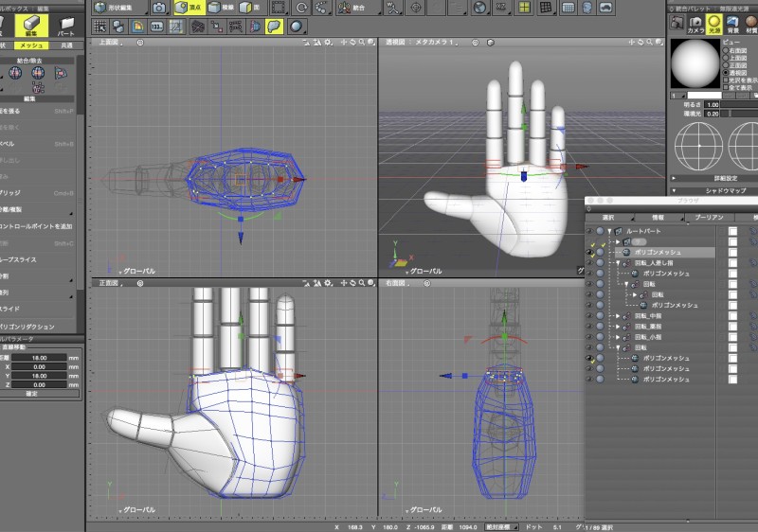This screenshot has width=758, height=532.
Task: Switch to the 共通 tab
Action: (66, 45)
